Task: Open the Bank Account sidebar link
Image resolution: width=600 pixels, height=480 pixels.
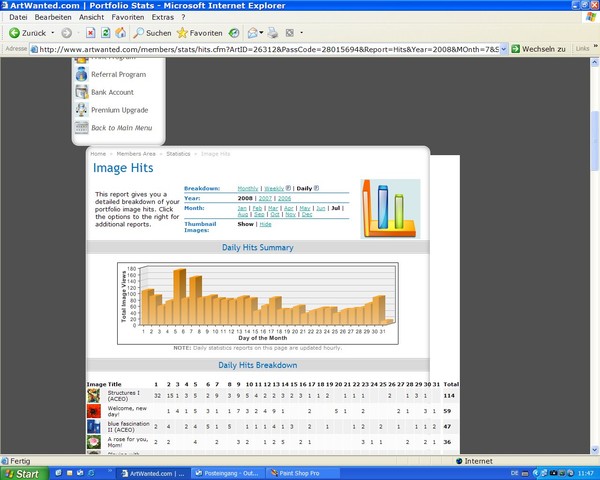Action: 112,92
